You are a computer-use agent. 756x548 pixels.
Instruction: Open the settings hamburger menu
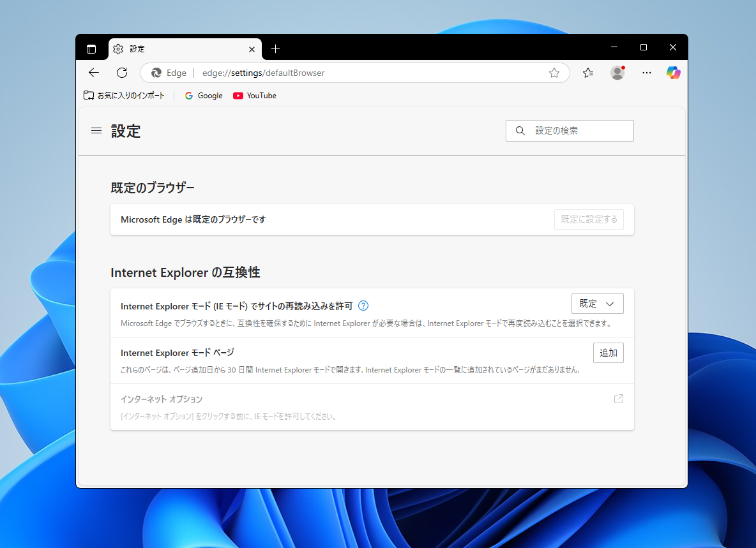pyautogui.click(x=96, y=131)
